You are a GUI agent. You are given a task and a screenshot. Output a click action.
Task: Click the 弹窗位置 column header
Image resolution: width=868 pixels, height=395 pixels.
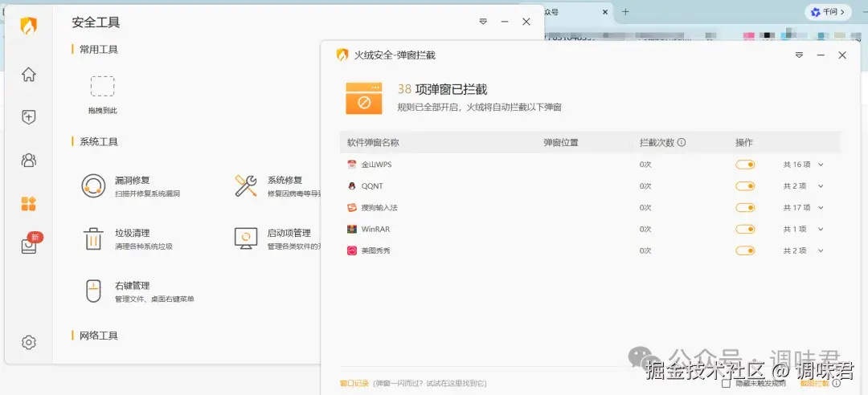(x=561, y=142)
